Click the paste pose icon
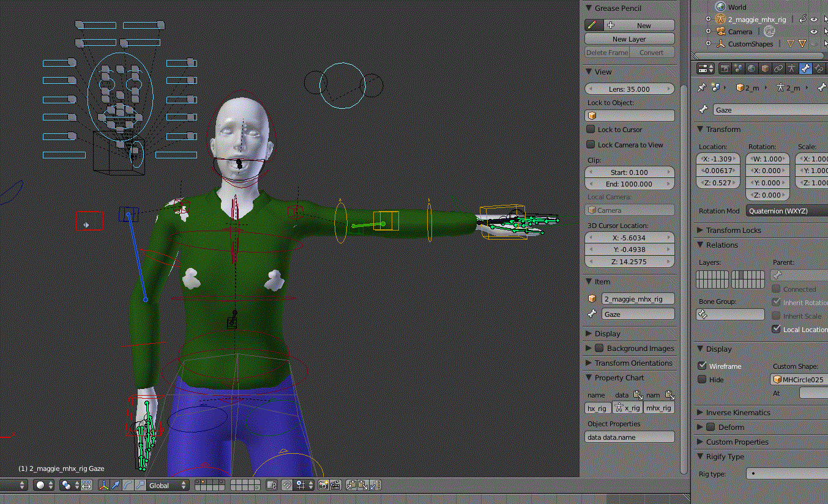The image size is (828, 504). point(364,486)
